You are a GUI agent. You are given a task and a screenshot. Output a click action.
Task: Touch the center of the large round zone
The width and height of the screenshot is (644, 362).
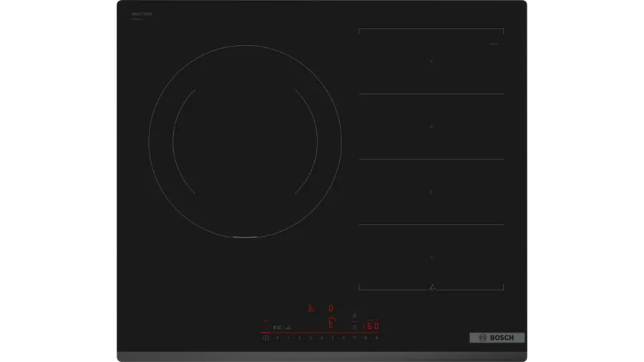coord(245,142)
